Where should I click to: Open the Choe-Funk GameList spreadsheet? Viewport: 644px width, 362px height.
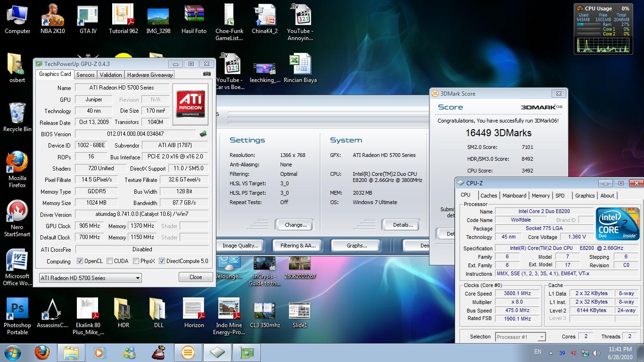pos(229,22)
